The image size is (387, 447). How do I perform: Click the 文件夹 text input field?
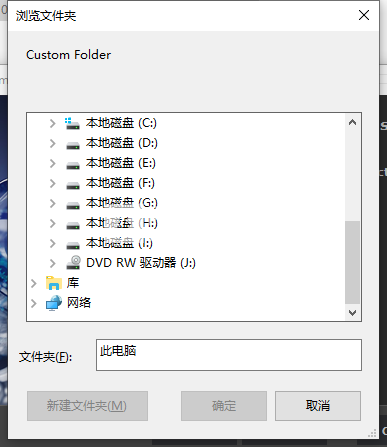[x=229, y=355]
